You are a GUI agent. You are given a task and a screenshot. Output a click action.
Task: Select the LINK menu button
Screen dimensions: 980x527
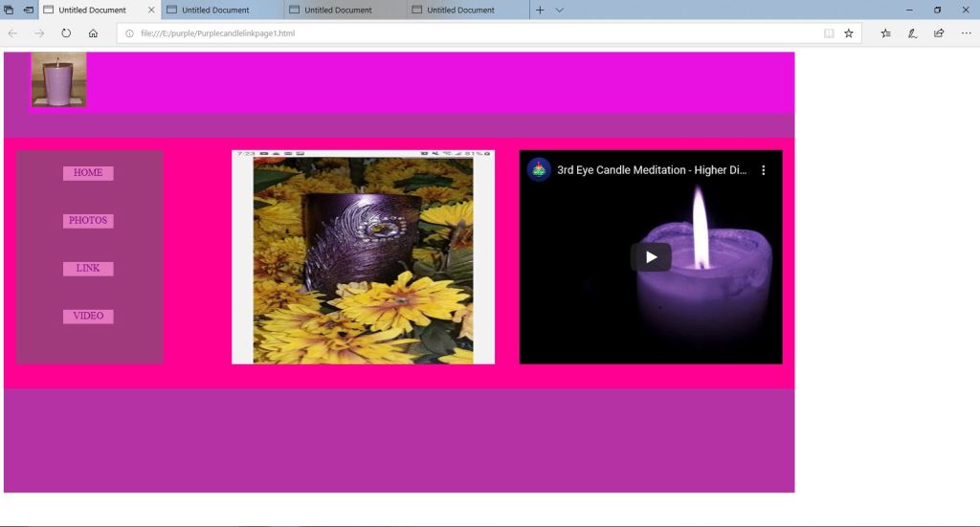coord(88,269)
